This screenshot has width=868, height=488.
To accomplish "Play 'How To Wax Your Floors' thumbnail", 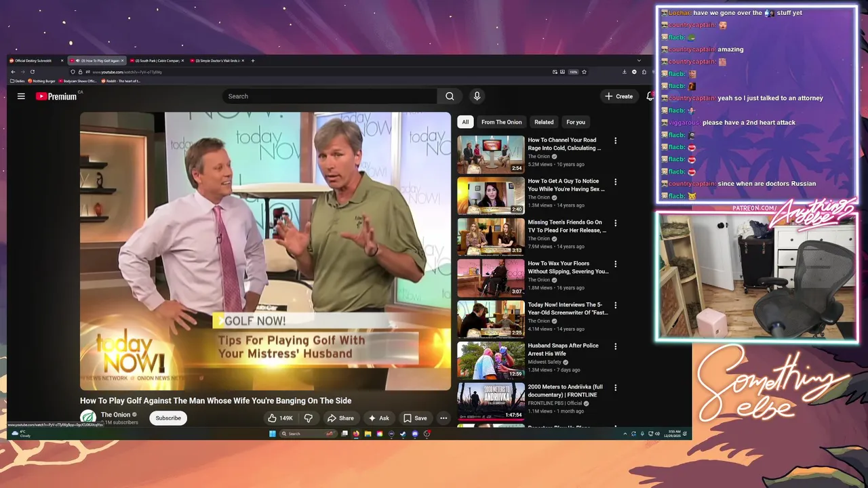I will coord(491,278).
